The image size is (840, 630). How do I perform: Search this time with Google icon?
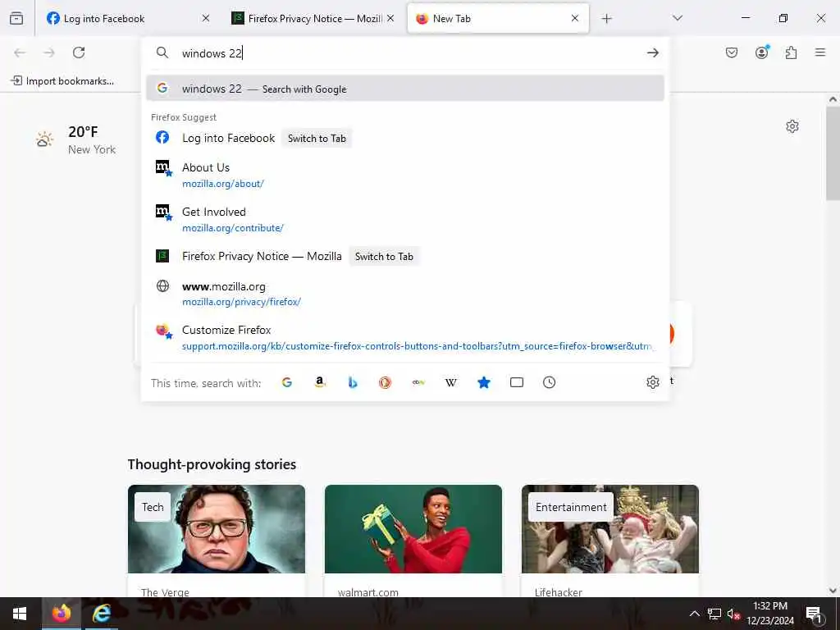click(x=287, y=382)
